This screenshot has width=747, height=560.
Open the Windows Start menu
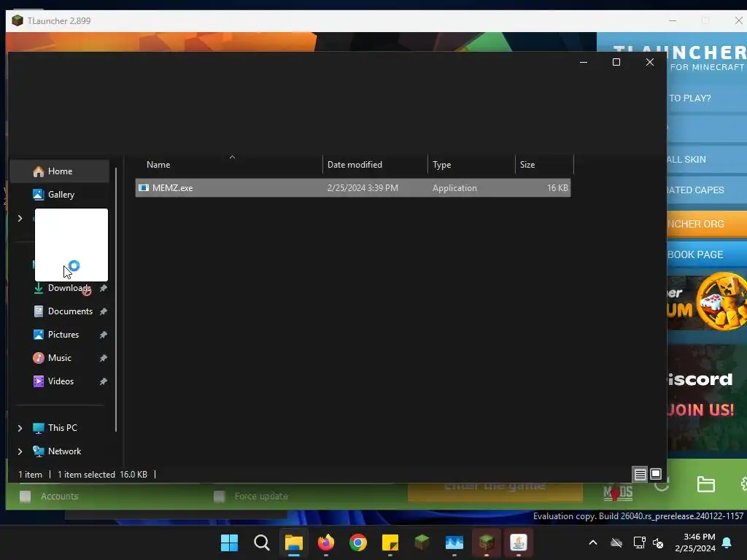[x=229, y=542]
